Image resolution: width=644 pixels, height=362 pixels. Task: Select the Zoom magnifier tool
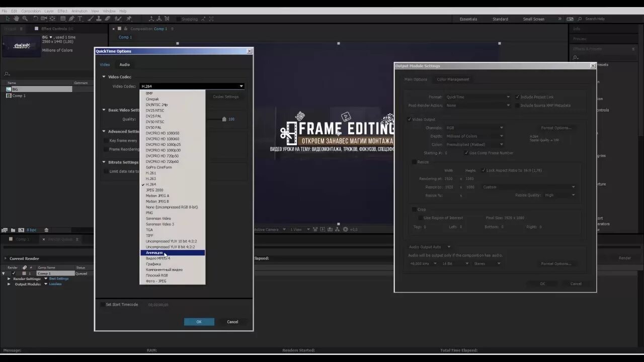click(25, 19)
